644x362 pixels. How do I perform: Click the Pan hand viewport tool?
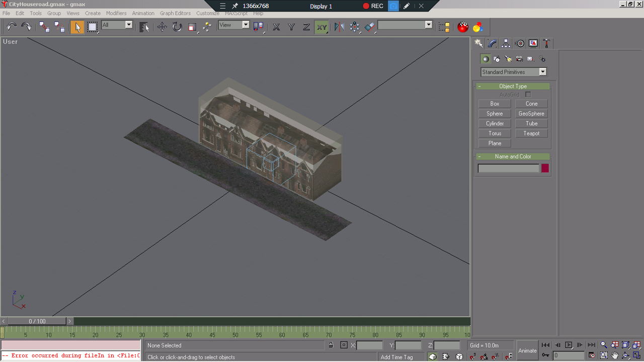pos(615,355)
